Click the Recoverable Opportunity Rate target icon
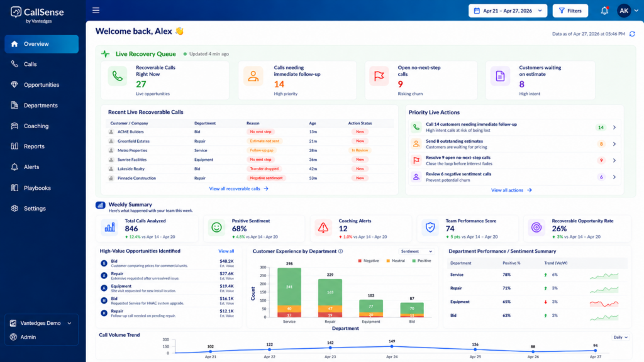 [536, 228]
